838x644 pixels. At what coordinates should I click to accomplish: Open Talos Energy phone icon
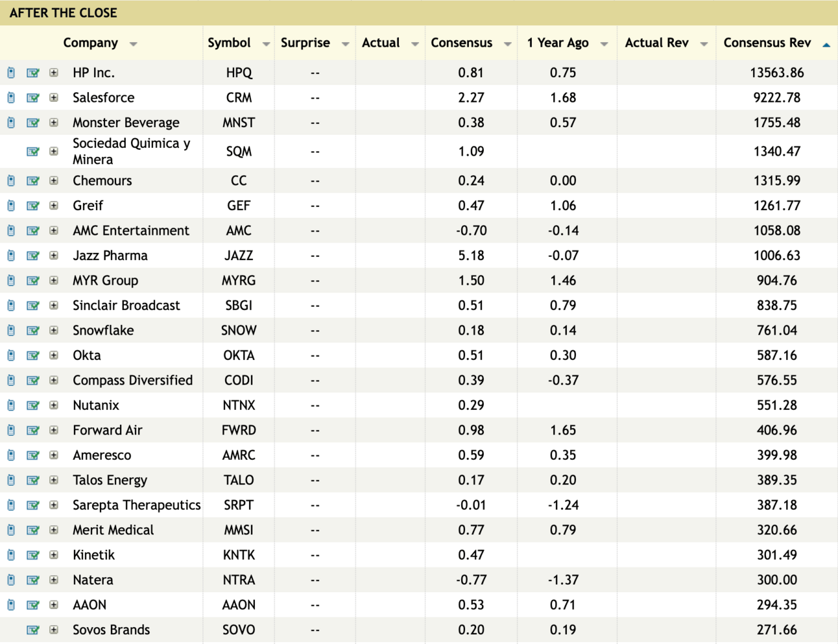point(11,481)
